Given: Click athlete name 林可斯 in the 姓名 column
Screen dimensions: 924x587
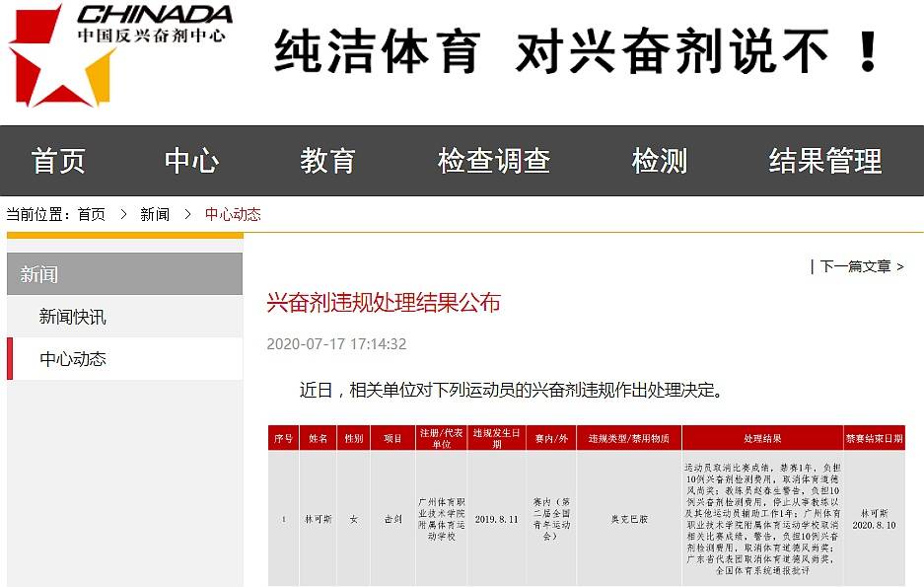Looking at the screenshot, I should click(x=319, y=519).
